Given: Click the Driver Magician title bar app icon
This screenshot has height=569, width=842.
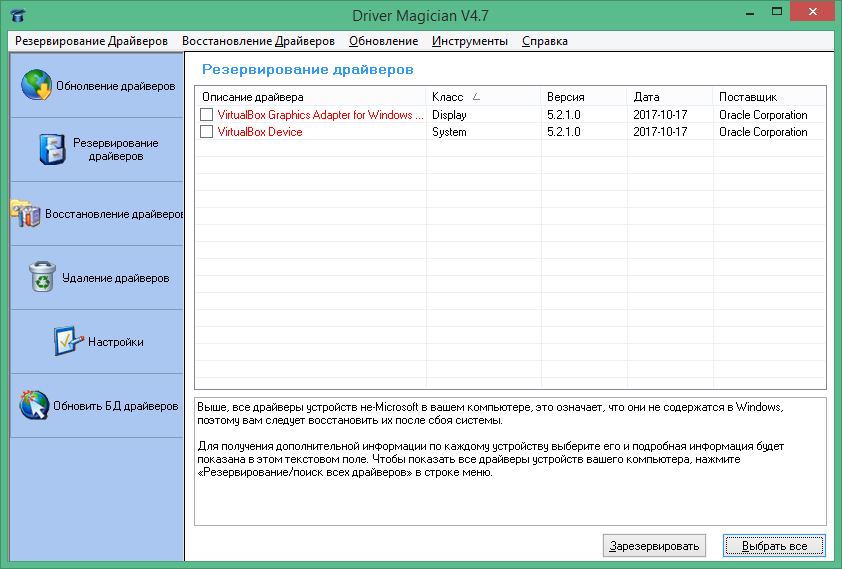Looking at the screenshot, I should pyautogui.click(x=16, y=17).
